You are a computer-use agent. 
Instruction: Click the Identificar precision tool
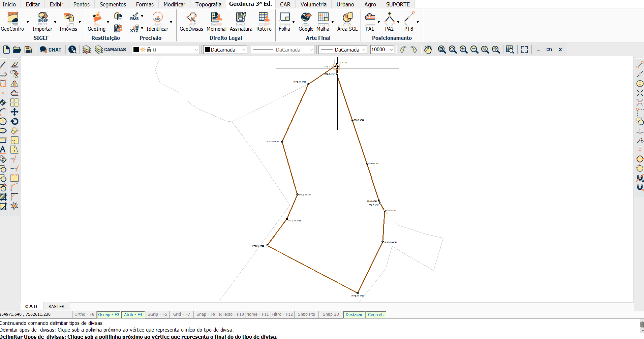tap(157, 22)
